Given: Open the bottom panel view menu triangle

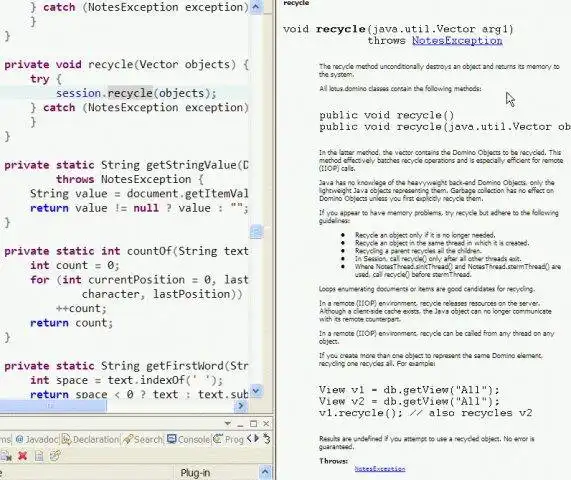Looking at the screenshot, I should 228,424.
